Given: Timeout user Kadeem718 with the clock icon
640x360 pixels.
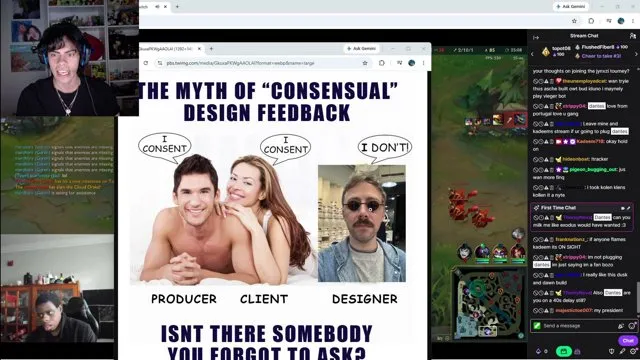Looking at the screenshot, I should 541,142.
